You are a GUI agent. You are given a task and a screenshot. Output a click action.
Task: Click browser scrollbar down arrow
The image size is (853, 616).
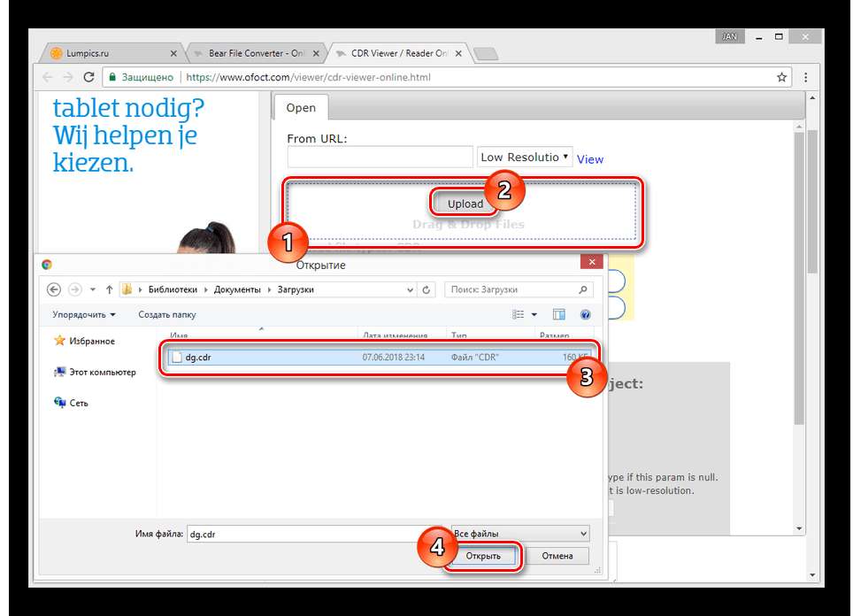pos(812,574)
